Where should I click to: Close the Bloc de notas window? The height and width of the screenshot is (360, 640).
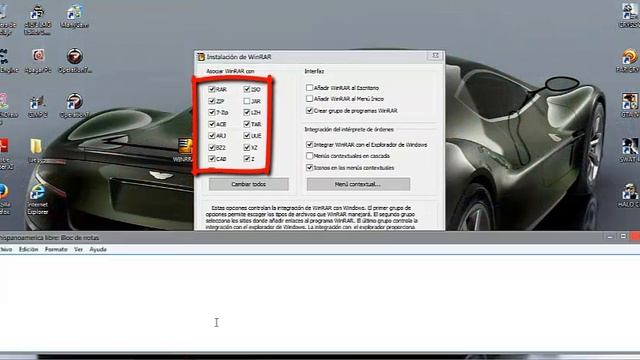pos(635,237)
